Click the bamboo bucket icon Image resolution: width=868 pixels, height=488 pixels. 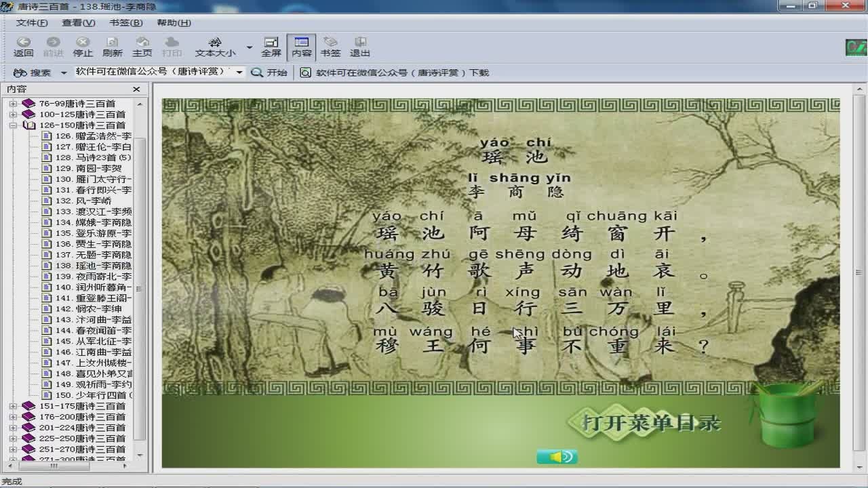pos(787,415)
